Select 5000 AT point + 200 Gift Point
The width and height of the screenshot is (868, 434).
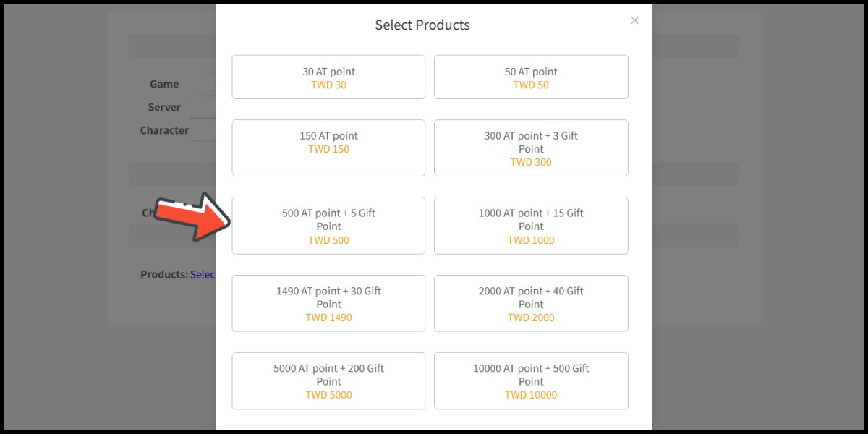tap(328, 380)
